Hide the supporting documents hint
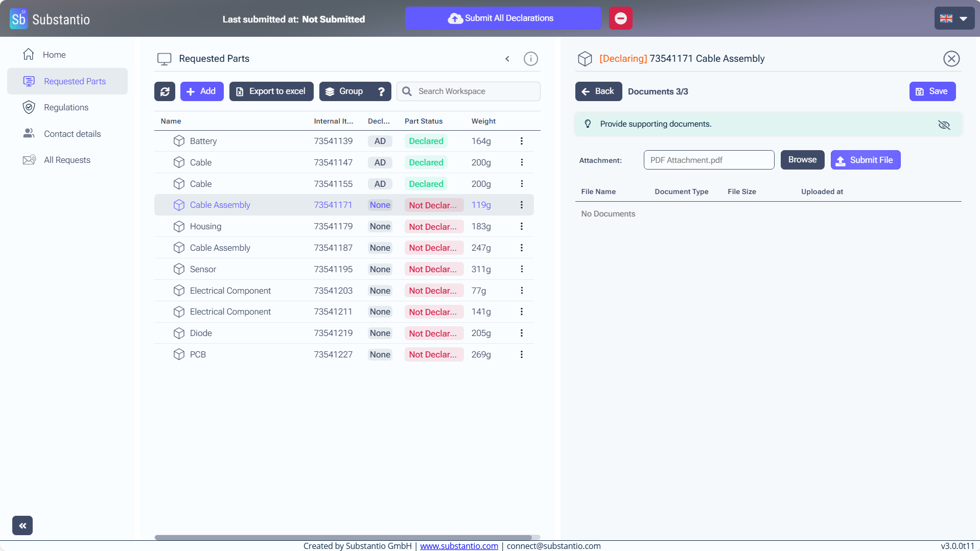This screenshot has height=551, width=980. click(x=944, y=125)
